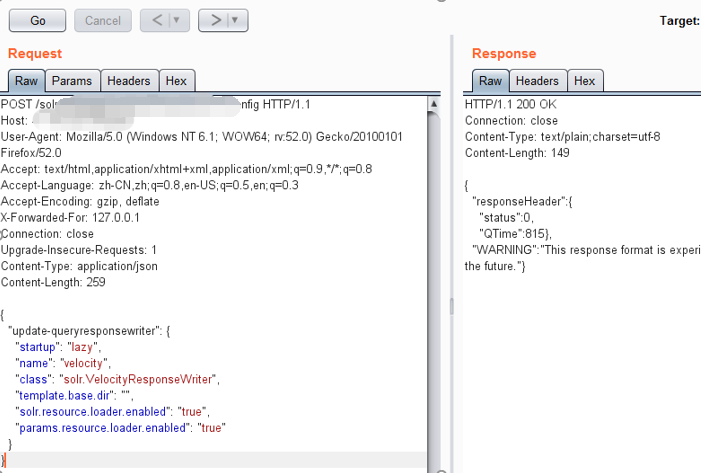The height and width of the screenshot is (473, 701).
Task: Click the User-Agent header line in request
Action: pyautogui.click(x=201, y=145)
